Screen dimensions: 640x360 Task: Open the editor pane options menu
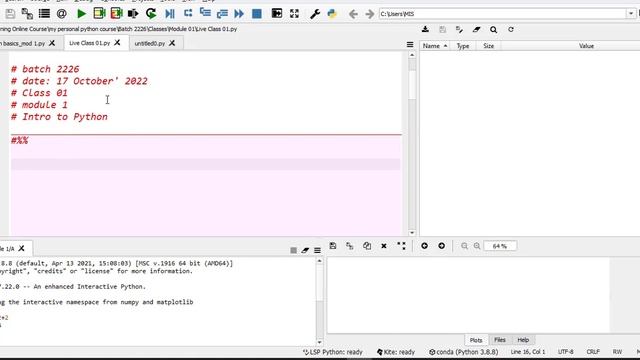pos(410,44)
